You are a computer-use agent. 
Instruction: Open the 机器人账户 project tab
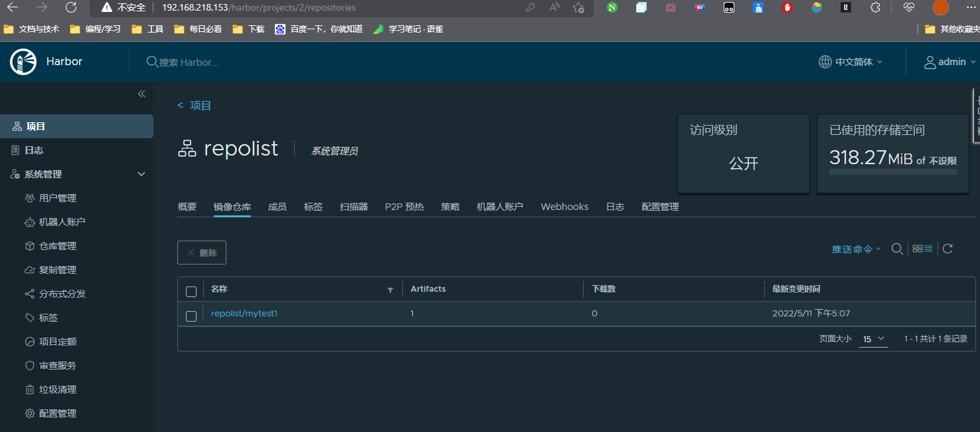tap(500, 207)
